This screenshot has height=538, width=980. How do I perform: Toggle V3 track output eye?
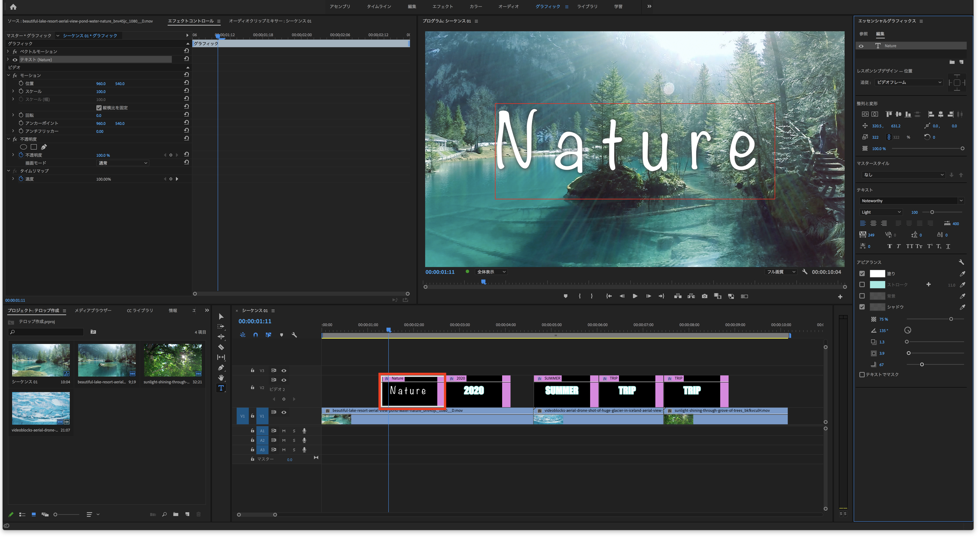pyautogui.click(x=284, y=370)
